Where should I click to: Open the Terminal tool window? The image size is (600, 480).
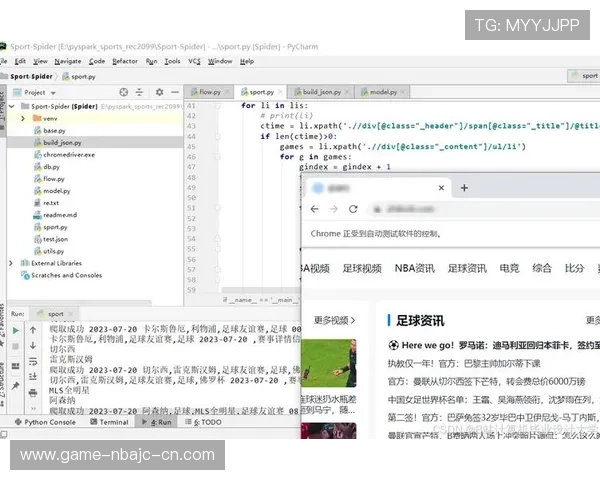click(109, 422)
